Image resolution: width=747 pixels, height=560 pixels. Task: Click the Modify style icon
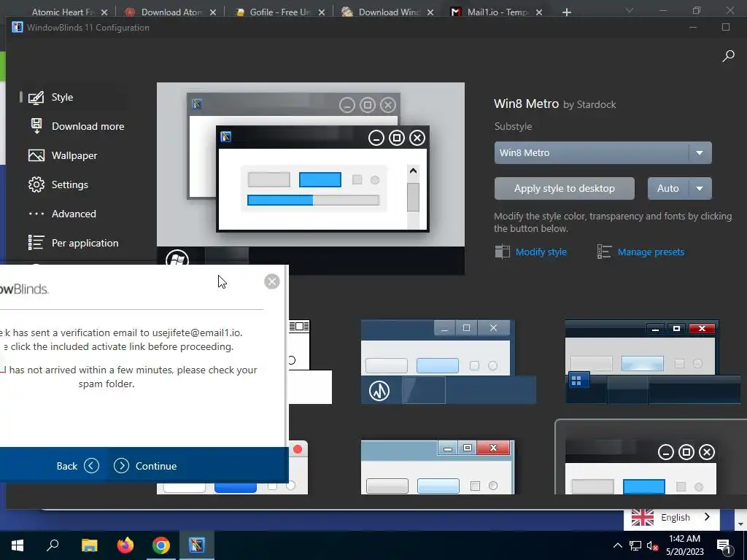click(x=502, y=252)
